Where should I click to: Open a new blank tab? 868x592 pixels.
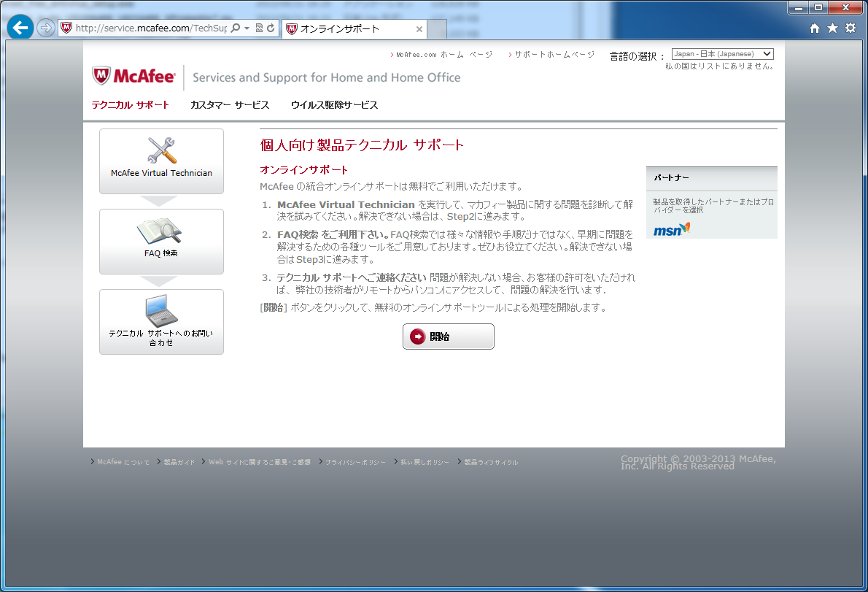click(437, 28)
